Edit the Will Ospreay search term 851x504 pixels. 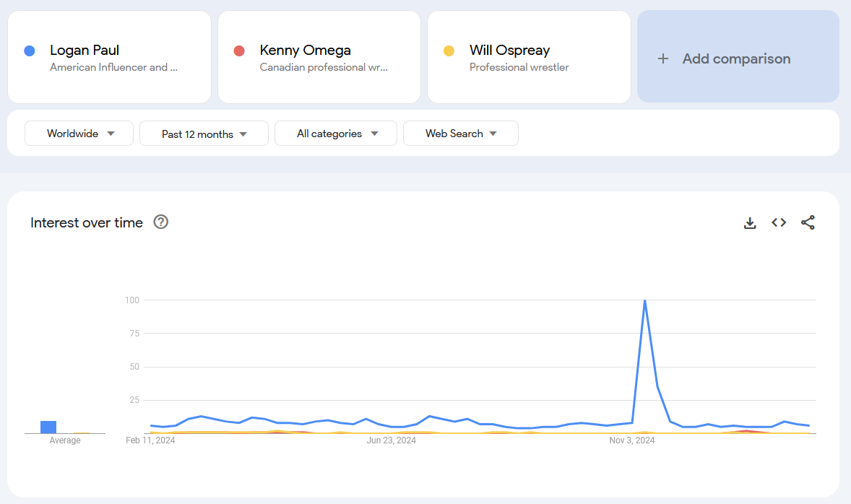tap(529, 57)
